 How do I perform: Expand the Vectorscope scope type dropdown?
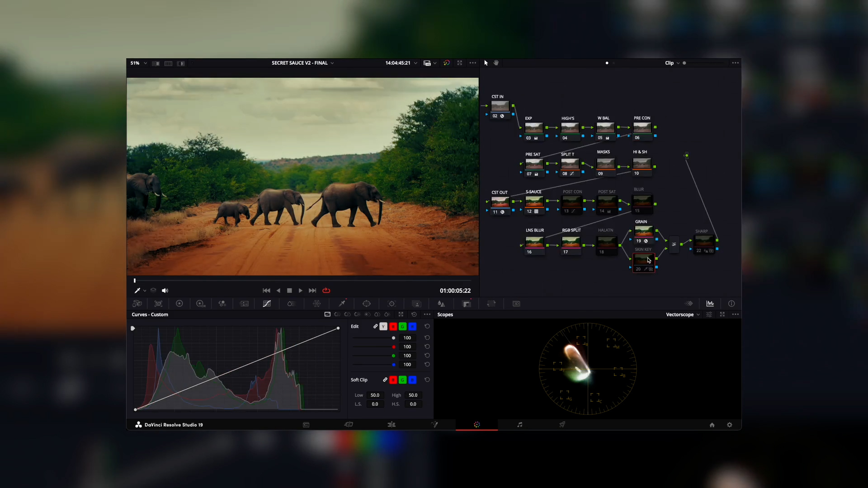coord(683,314)
